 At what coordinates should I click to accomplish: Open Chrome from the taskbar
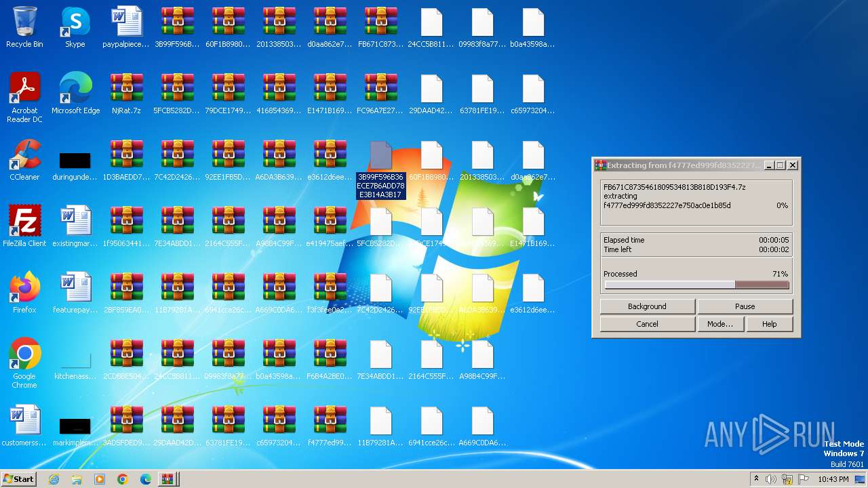[123, 479]
